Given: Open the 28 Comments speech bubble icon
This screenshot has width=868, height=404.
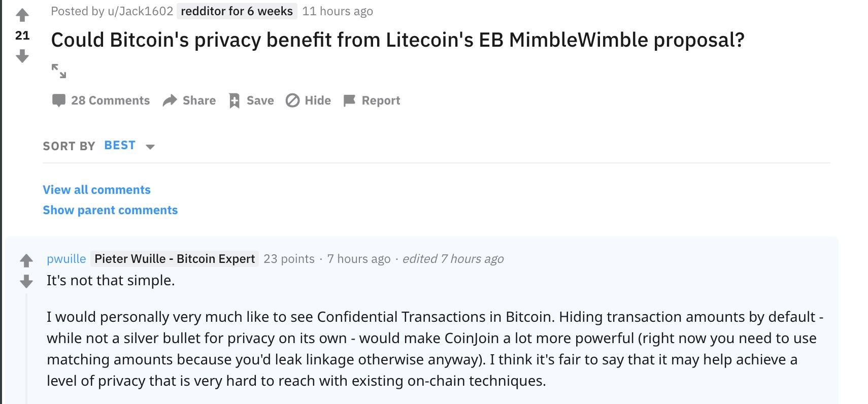Looking at the screenshot, I should (59, 100).
